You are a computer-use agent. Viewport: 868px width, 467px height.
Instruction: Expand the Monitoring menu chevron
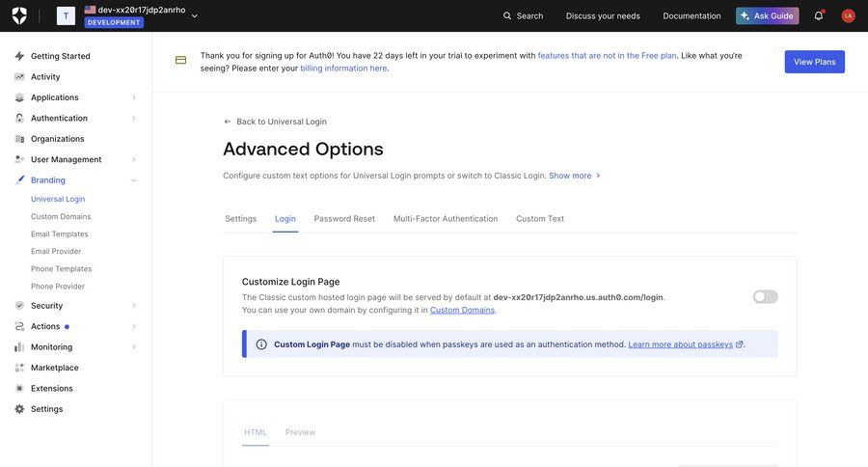(x=134, y=346)
